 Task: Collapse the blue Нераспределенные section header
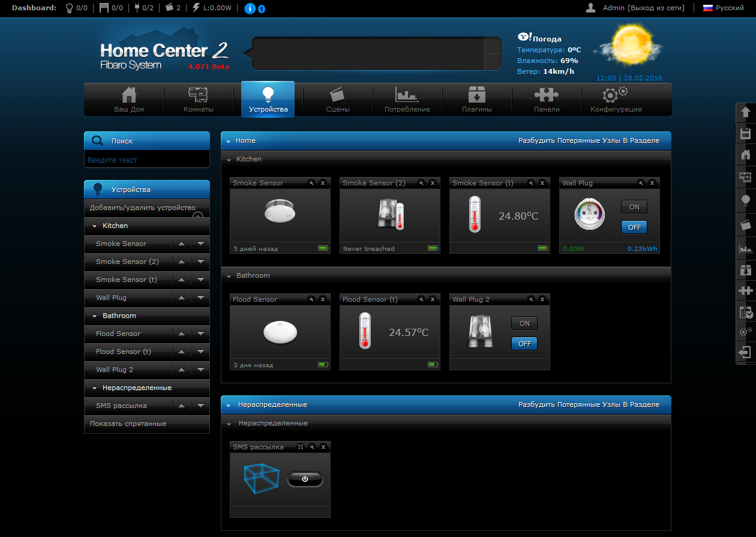click(229, 405)
